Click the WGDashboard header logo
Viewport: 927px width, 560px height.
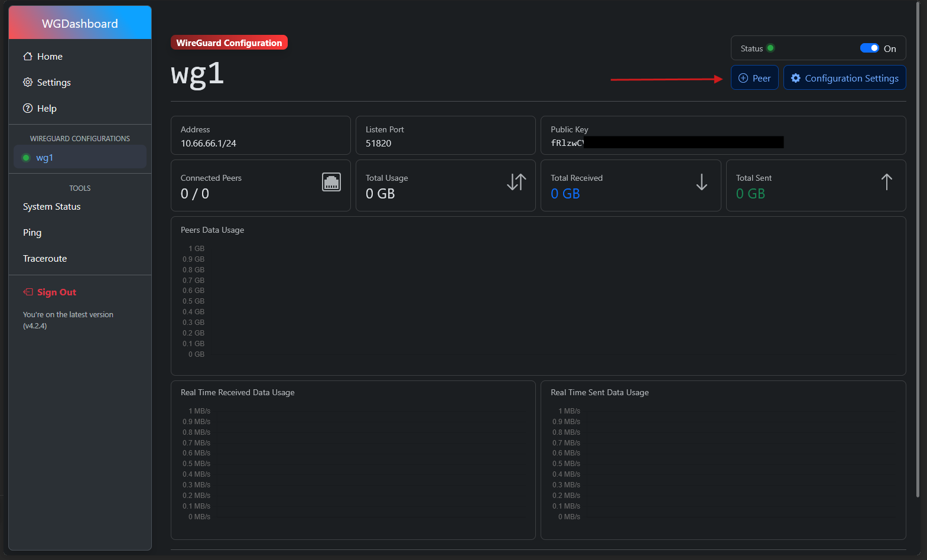(x=80, y=24)
